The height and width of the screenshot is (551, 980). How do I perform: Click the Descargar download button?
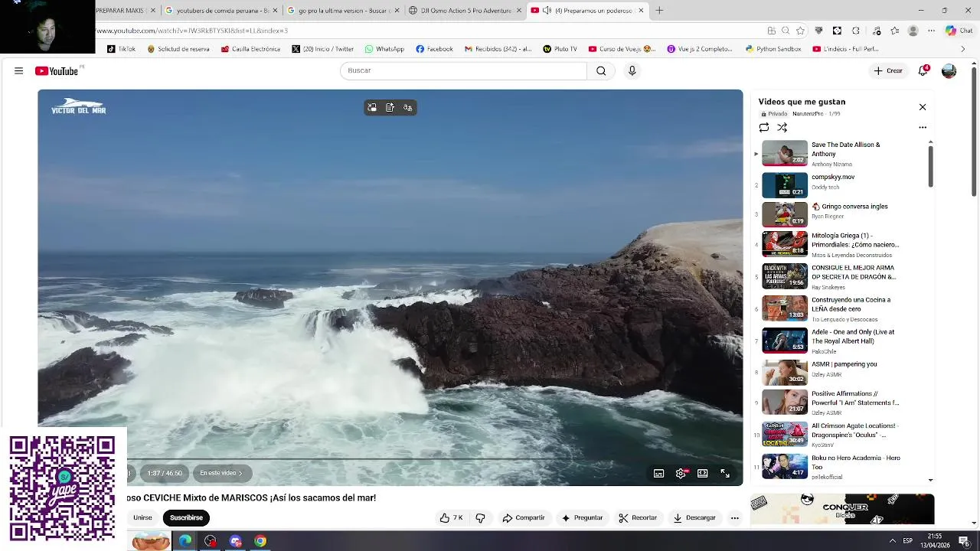click(694, 518)
